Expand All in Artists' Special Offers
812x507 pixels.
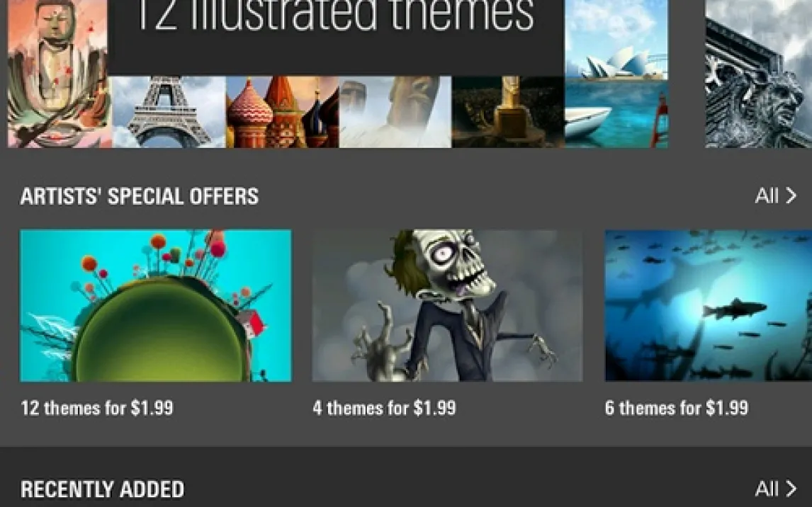click(767, 195)
